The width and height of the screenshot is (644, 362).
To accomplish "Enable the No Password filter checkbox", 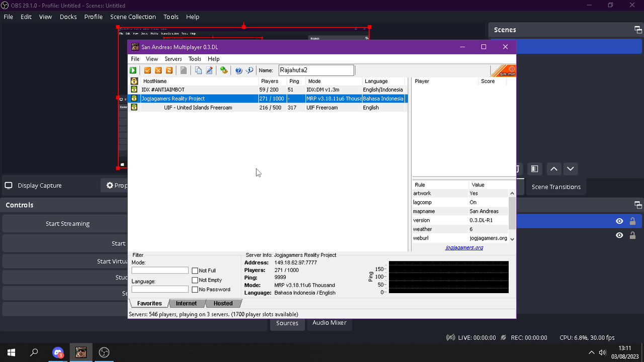I will [x=195, y=290].
